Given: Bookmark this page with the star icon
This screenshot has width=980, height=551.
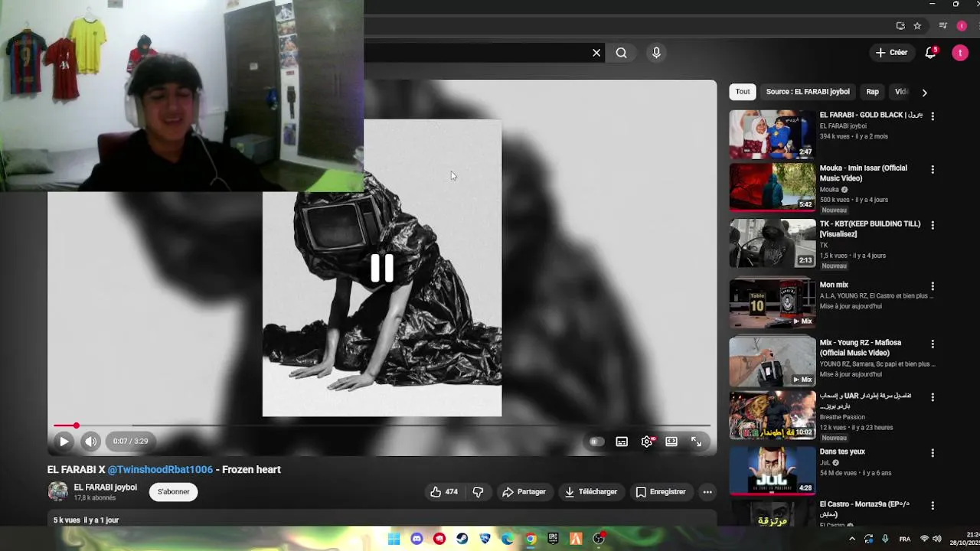Looking at the screenshot, I should click(917, 26).
